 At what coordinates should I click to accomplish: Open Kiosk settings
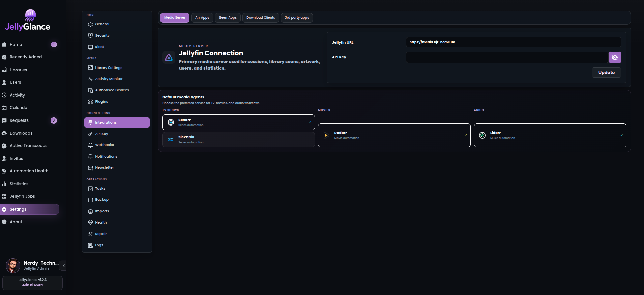(x=117, y=47)
